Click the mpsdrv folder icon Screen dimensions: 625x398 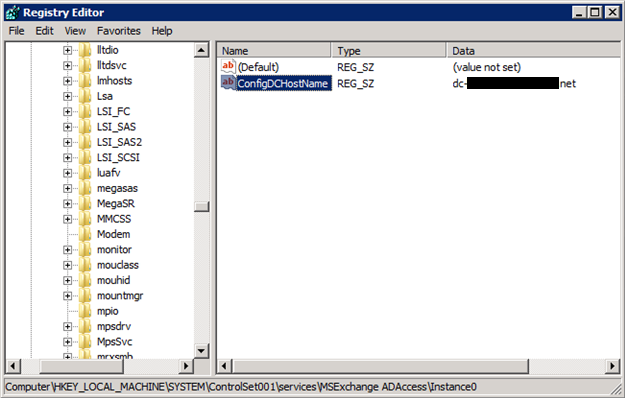point(85,326)
